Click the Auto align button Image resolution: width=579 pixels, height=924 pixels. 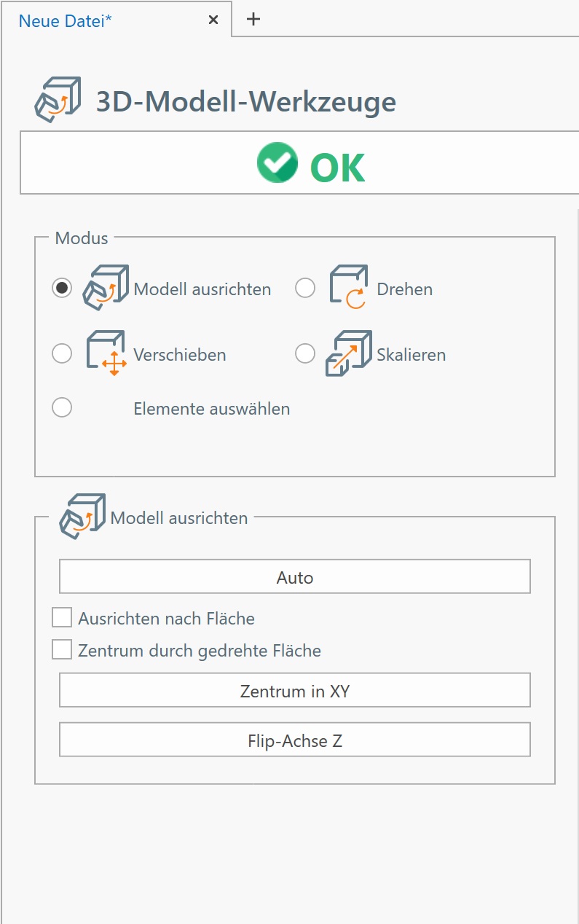coord(295,576)
